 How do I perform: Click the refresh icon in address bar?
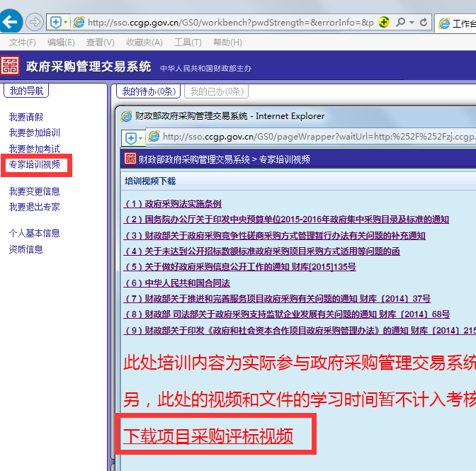[424, 22]
